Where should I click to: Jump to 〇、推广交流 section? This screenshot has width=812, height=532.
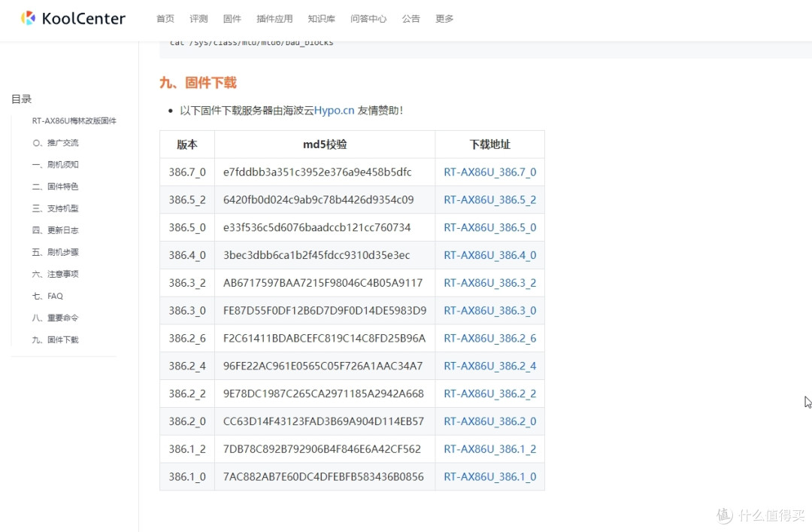(56, 142)
